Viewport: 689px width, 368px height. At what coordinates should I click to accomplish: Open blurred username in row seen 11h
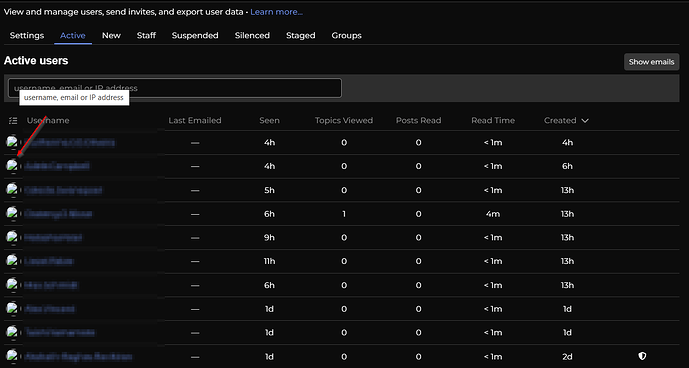[x=49, y=261]
